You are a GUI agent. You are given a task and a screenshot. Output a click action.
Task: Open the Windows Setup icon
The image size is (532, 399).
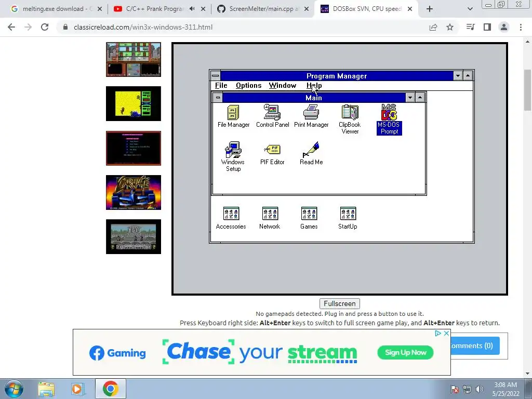click(233, 156)
